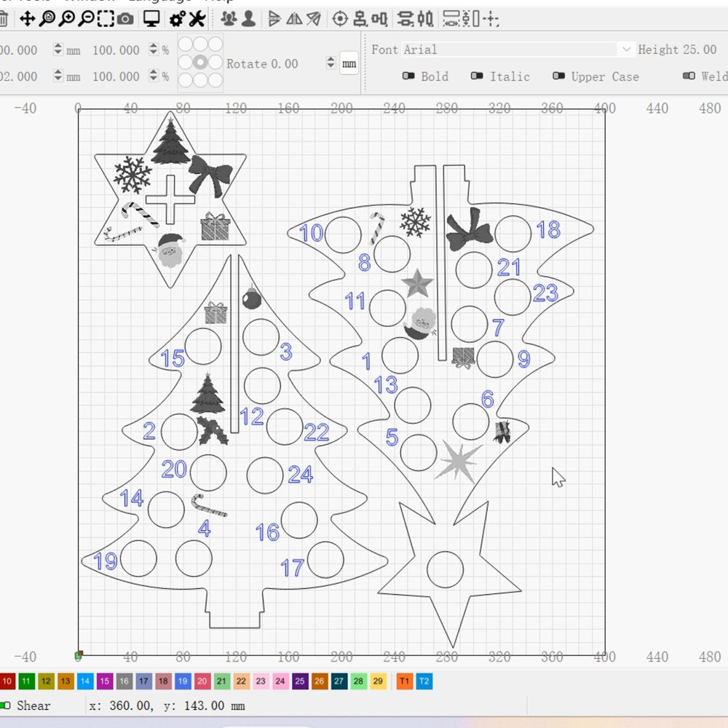Click the stepper beside the top 100.000 percent field
The image size is (728, 728).
[x=153, y=50]
